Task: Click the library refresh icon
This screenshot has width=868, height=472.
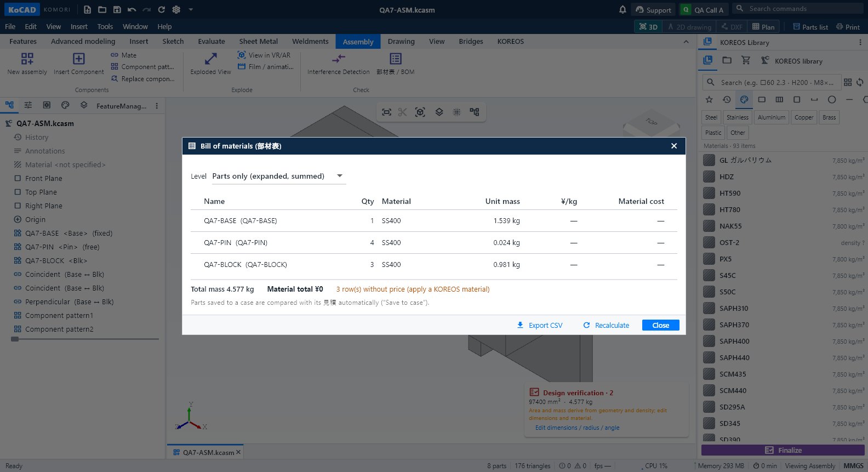Action: [x=860, y=82]
